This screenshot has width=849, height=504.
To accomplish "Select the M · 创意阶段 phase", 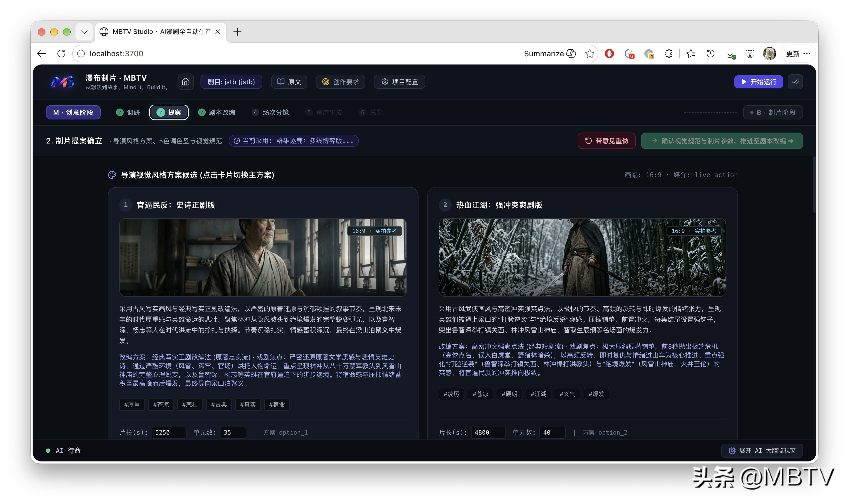I will (73, 112).
